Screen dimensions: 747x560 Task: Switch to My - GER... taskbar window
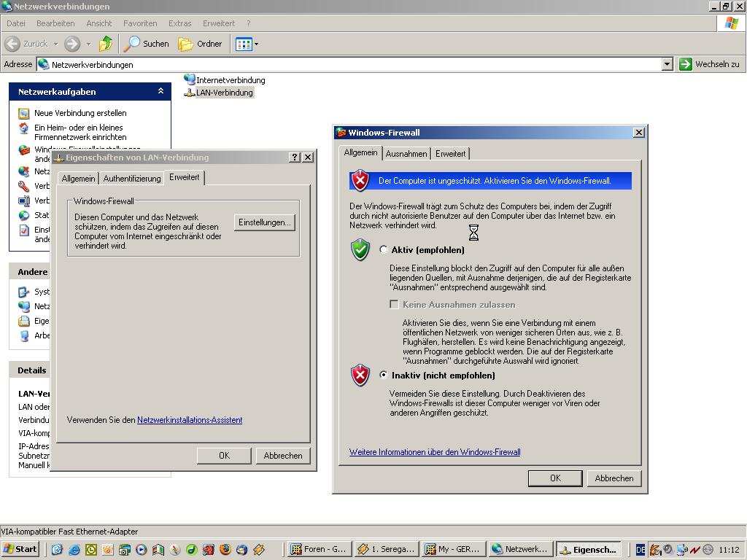454,549
